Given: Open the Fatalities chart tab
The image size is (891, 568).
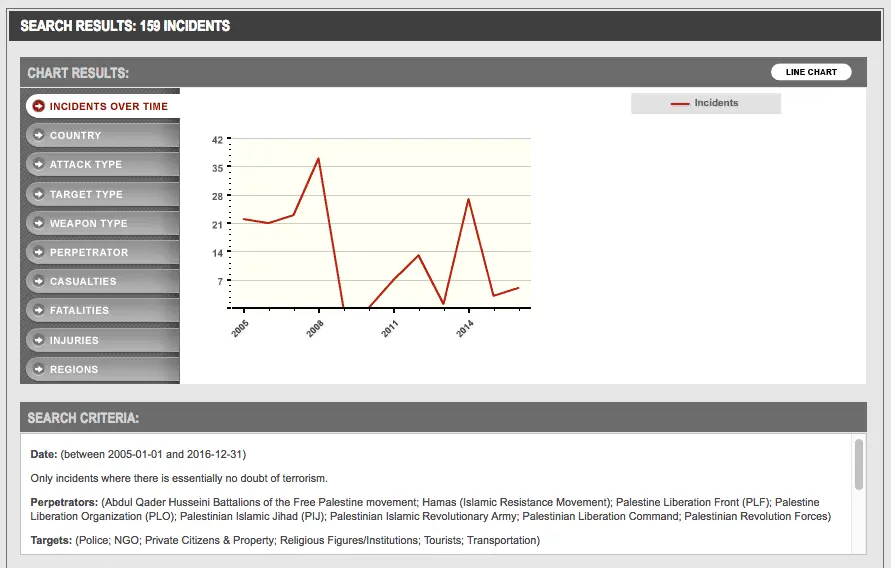Looking at the screenshot, I should tap(103, 310).
